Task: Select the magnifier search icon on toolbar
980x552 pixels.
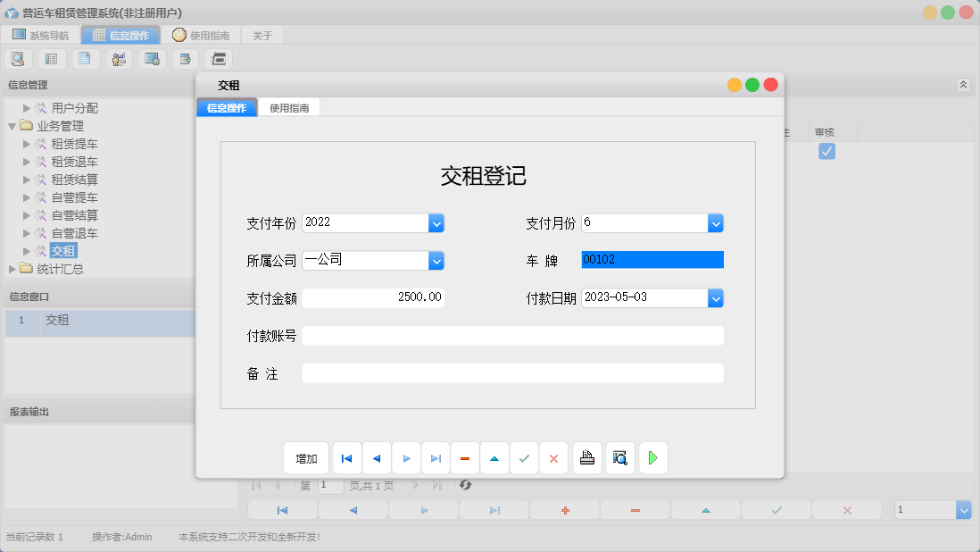Action: [18, 59]
